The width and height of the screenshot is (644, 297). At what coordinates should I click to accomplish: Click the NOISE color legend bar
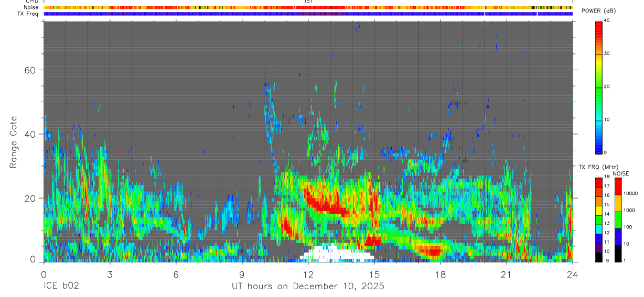(618, 219)
